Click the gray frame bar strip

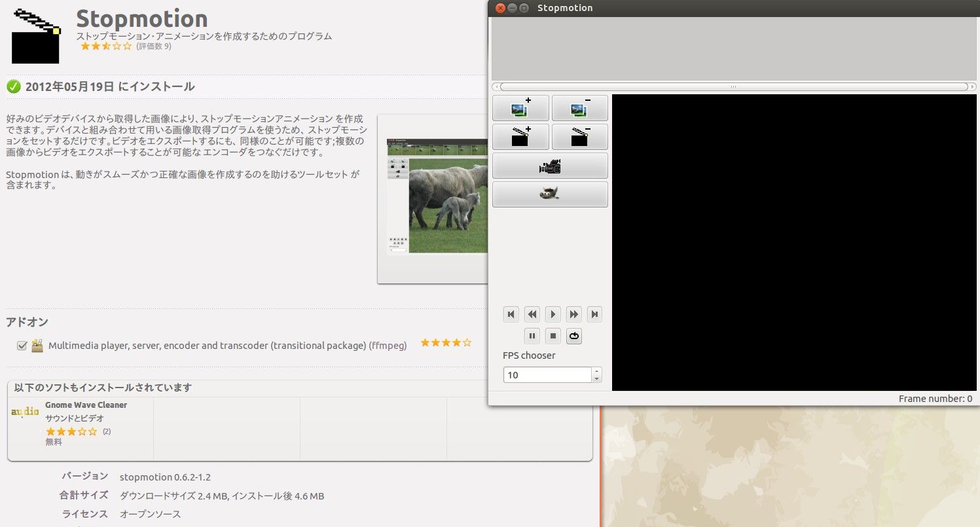(x=734, y=49)
